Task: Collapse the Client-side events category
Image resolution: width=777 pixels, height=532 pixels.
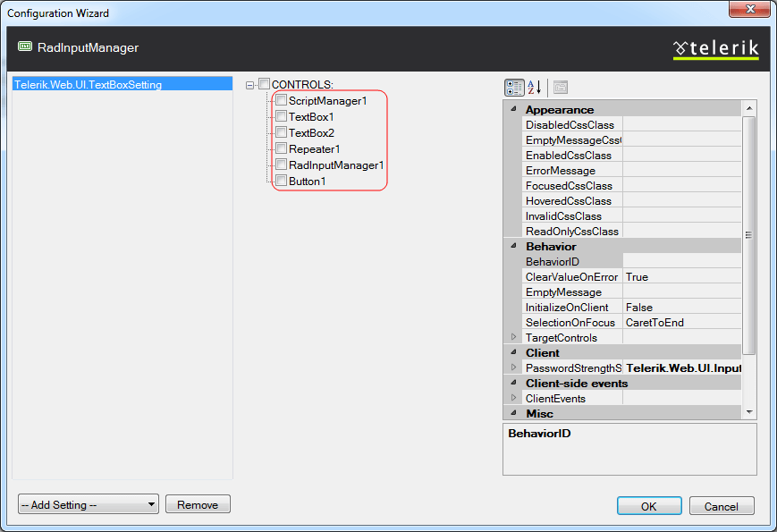Action: coord(513,383)
